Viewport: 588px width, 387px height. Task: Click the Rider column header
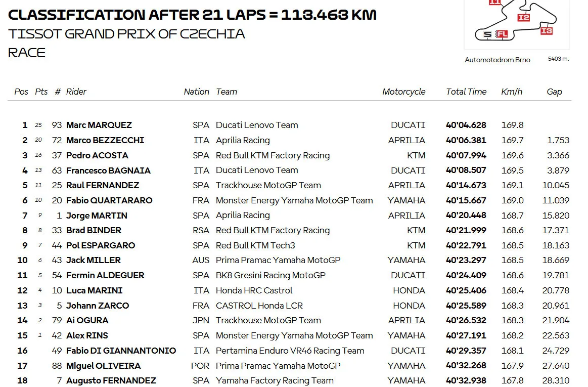(x=76, y=92)
